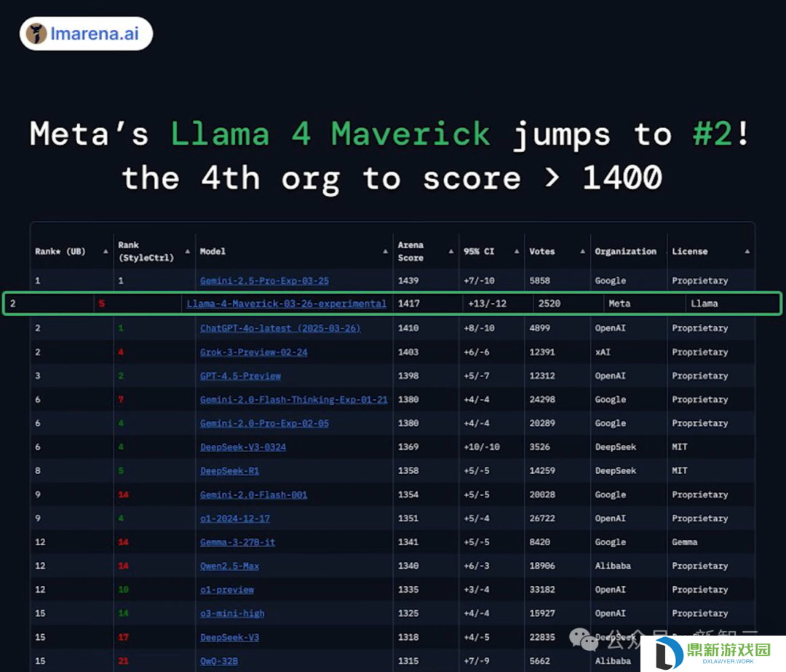
Task: Open QwQ-32B model link
Action: pos(218,661)
